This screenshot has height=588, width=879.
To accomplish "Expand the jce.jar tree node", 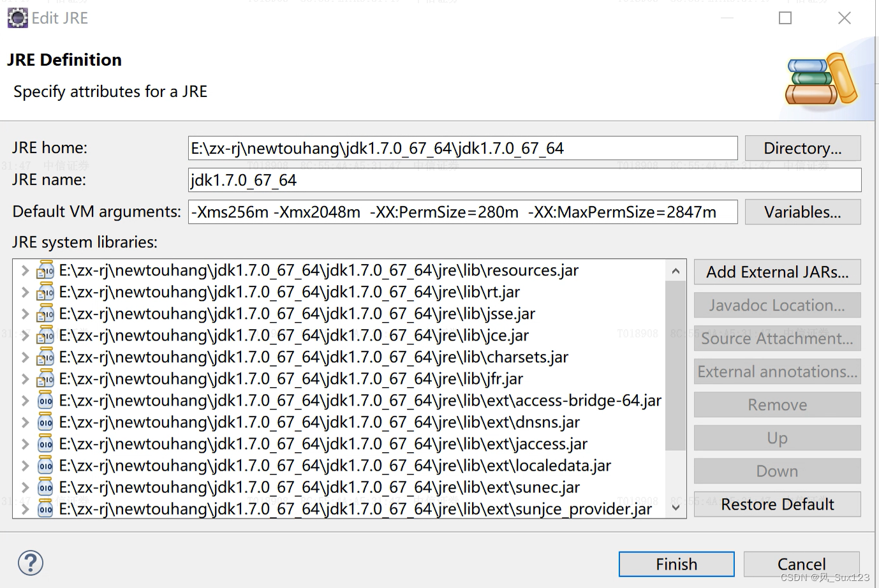I will (25, 335).
